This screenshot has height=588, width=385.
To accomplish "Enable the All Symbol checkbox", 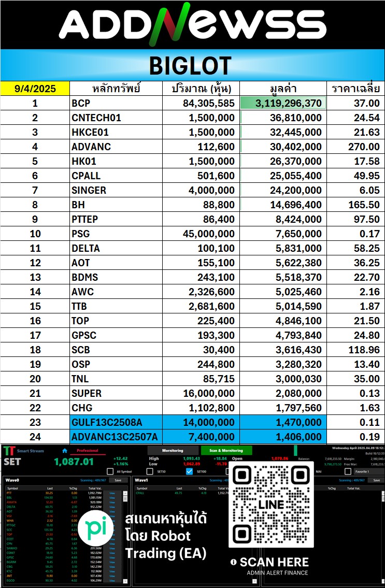I will [110, 471].
